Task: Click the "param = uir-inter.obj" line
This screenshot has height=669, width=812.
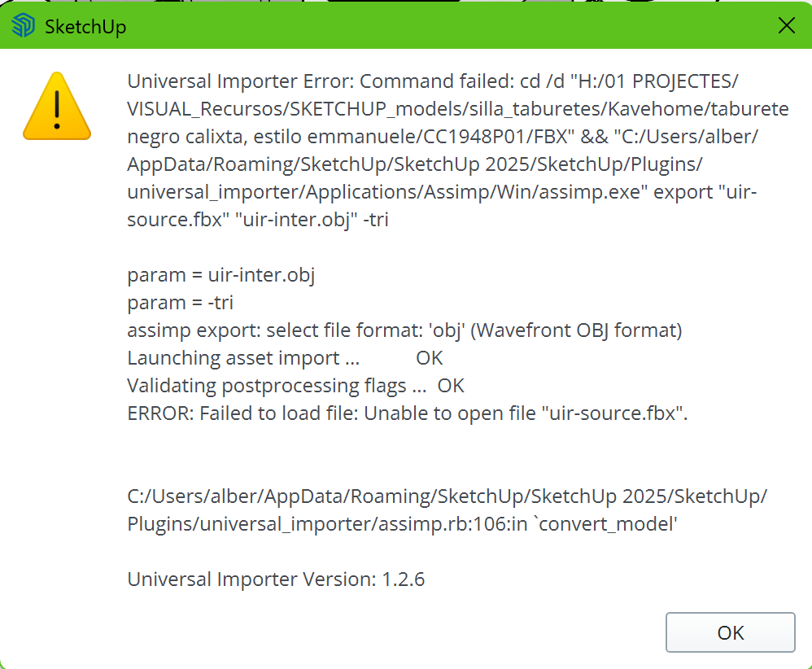Action: 221,275
